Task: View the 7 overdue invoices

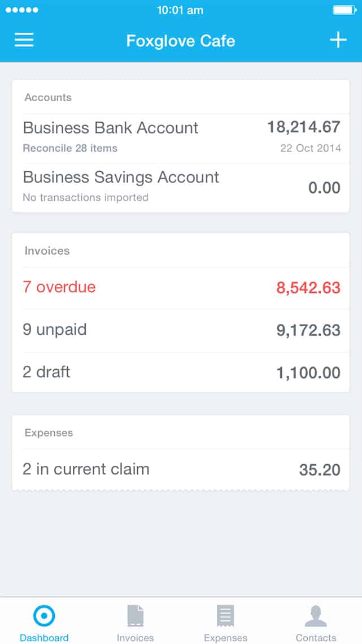Action: coord(181,287)
